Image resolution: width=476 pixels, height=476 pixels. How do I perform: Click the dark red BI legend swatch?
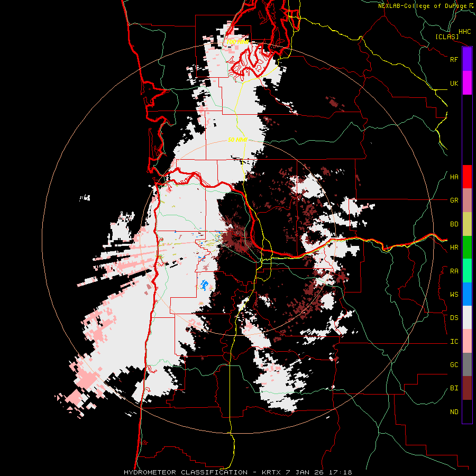click(x=467, y=388)
